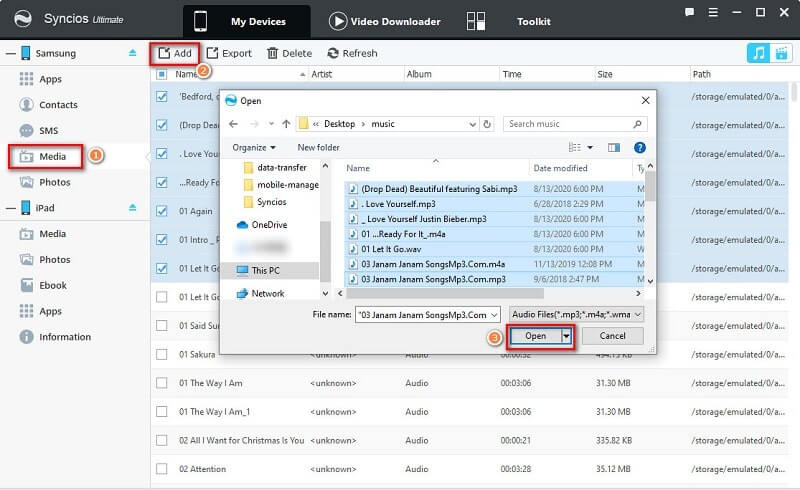Go back in the Open dialog
800x490 pixels.
click(x=234, y=124)
